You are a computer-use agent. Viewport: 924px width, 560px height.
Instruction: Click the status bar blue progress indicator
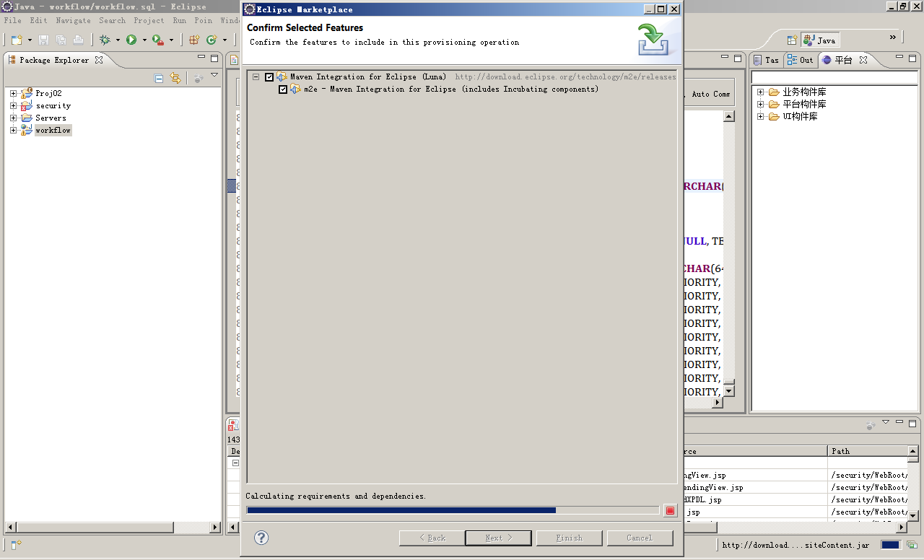pos(891,545)
